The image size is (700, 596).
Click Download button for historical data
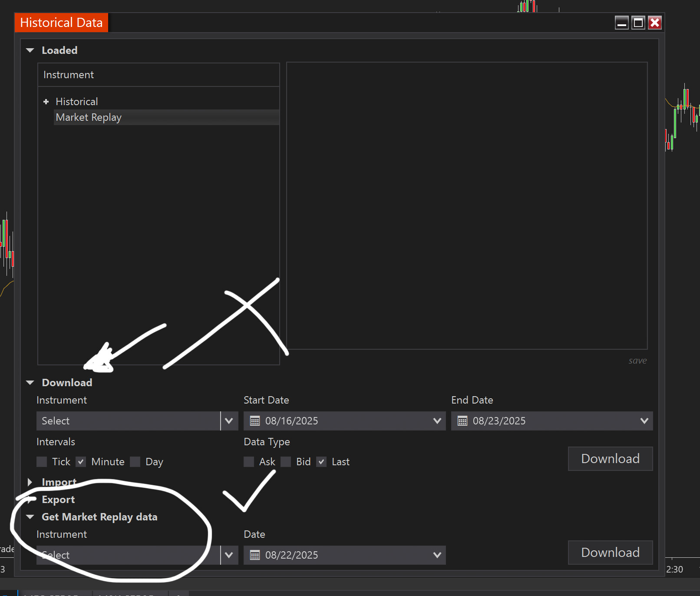[610, 459]
